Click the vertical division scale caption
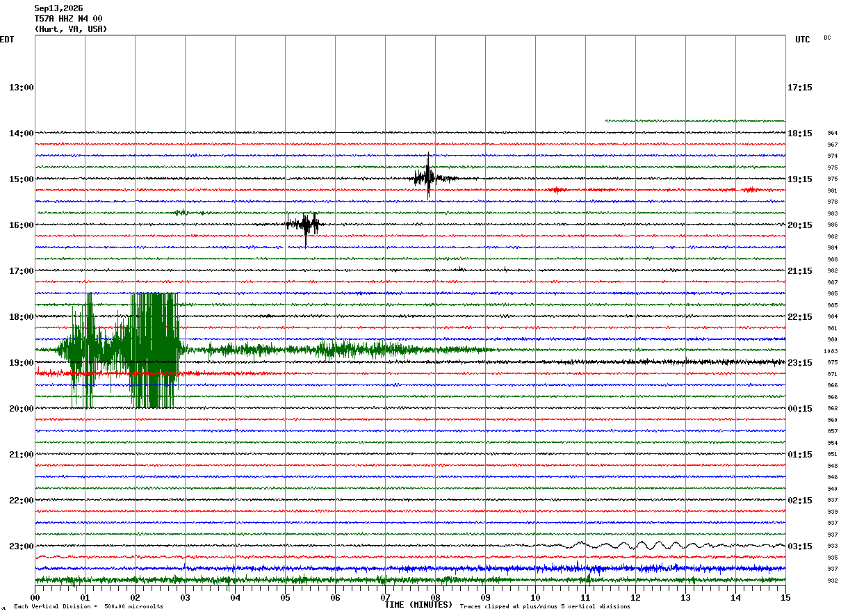 coord(88,606)
